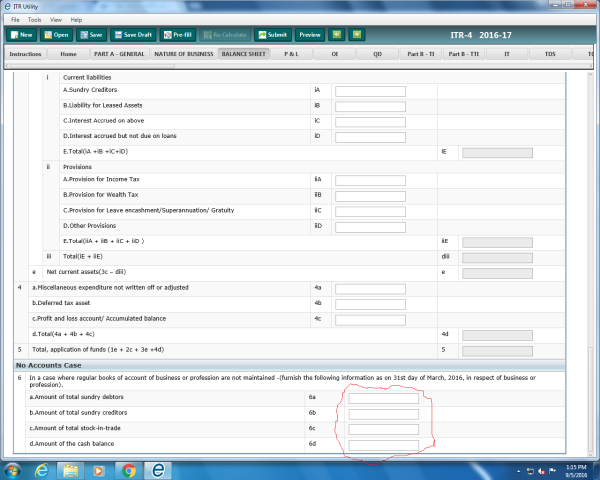
Task: Open a file using the Open toolbar button
Action: pyautogui.click(x=58, y=35)
